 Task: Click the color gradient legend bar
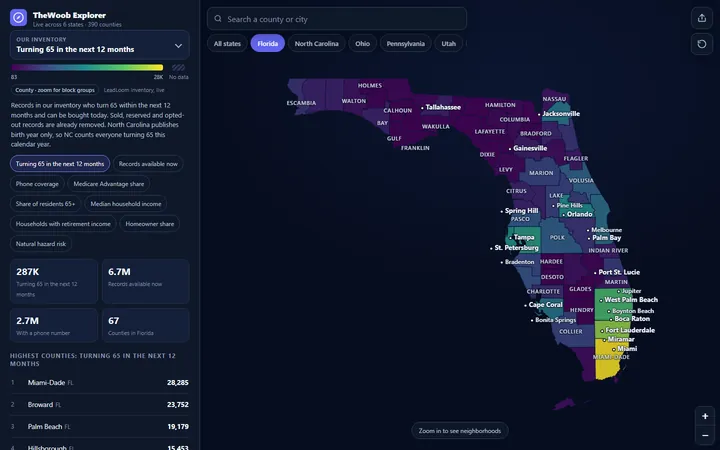pyautogui.click(x=87, y=68)
